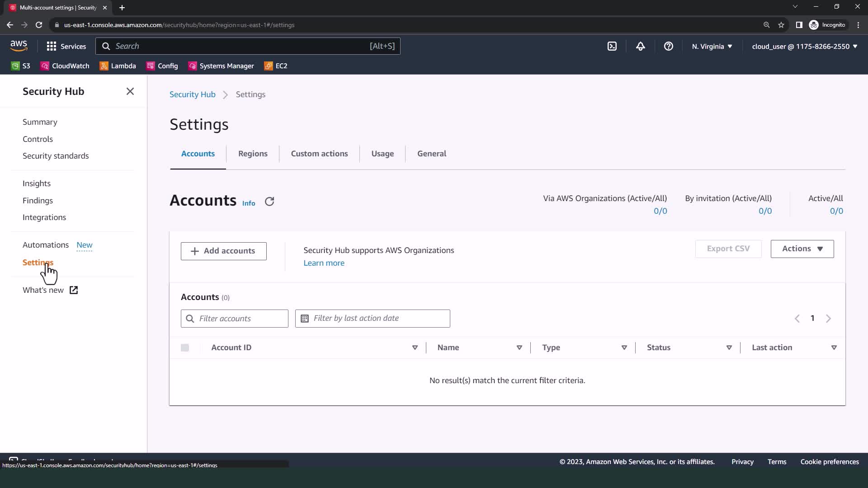This screenshot has width=868, height=488.
Task: Open Findings in the sidebar
Action: 38,201
